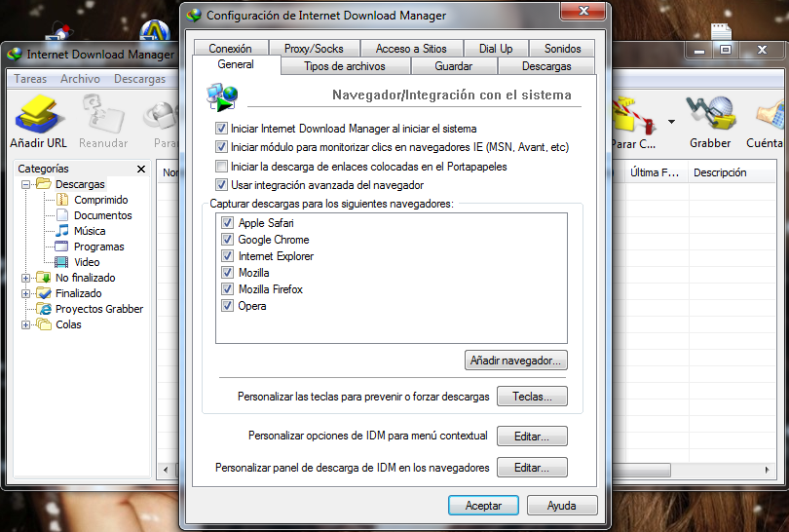Screen dimensions: 789x532
Task: Uncheck Internet Explorer browser
Action: coord(227,255)
